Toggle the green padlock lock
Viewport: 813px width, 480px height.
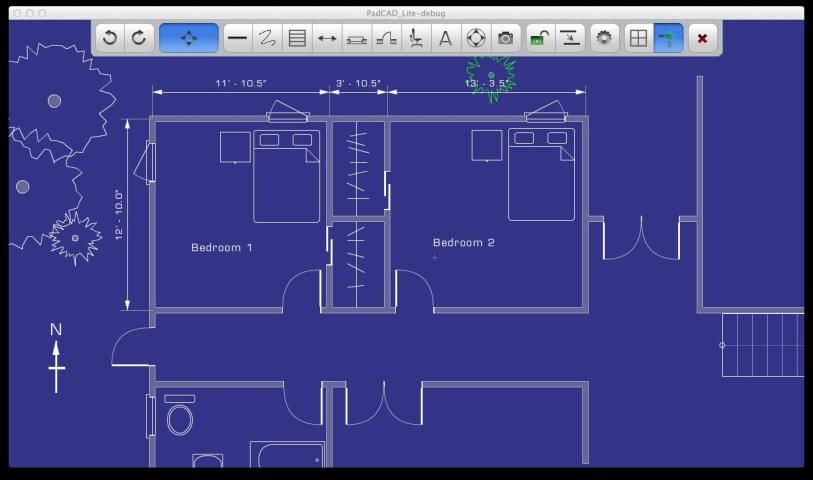[539, 38]
